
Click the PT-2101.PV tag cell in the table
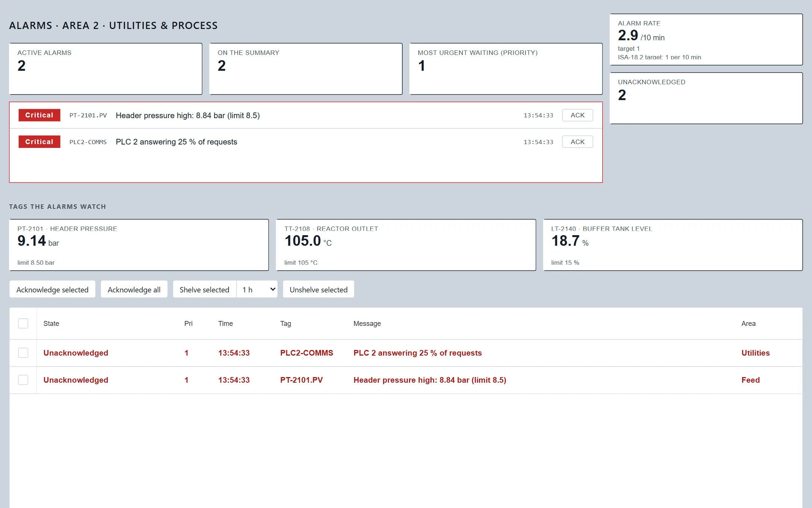pos(301,380)
